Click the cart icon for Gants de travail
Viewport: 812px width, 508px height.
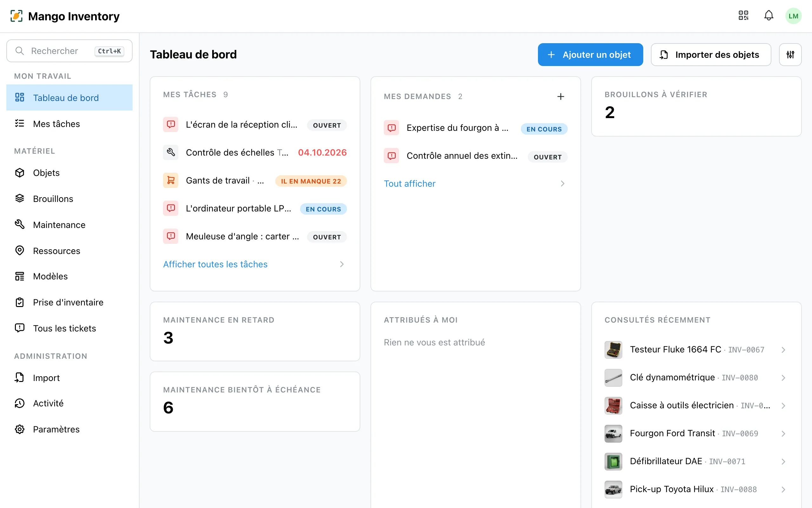tap(171, 180)
